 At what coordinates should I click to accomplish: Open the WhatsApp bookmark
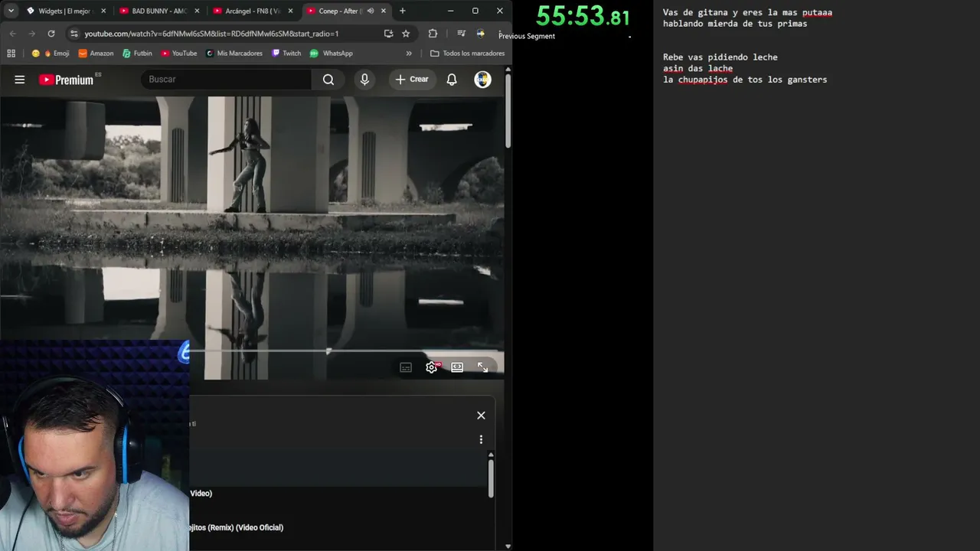click(x=331, y=54)
